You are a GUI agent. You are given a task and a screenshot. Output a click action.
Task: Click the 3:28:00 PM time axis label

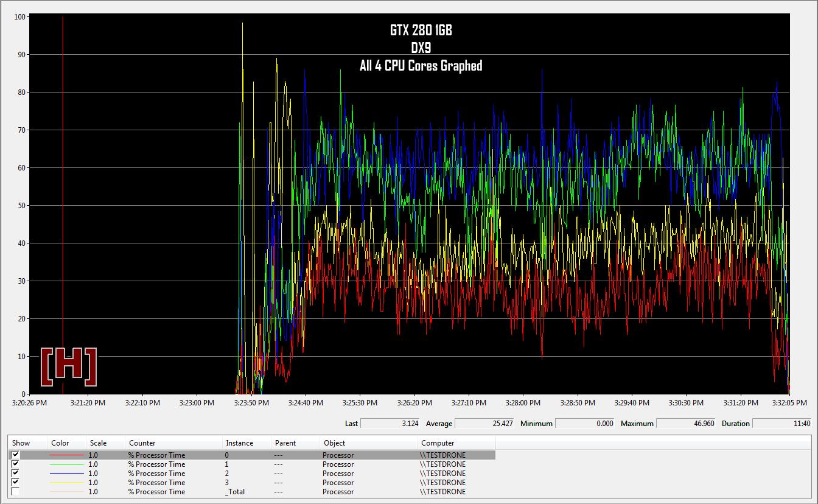tap(523, 402)
